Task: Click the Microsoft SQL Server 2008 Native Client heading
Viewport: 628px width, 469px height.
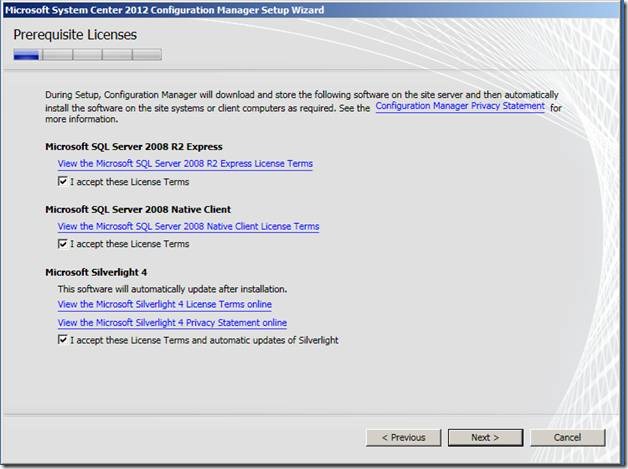Action: pyautogui.click(x=138, y=210)
